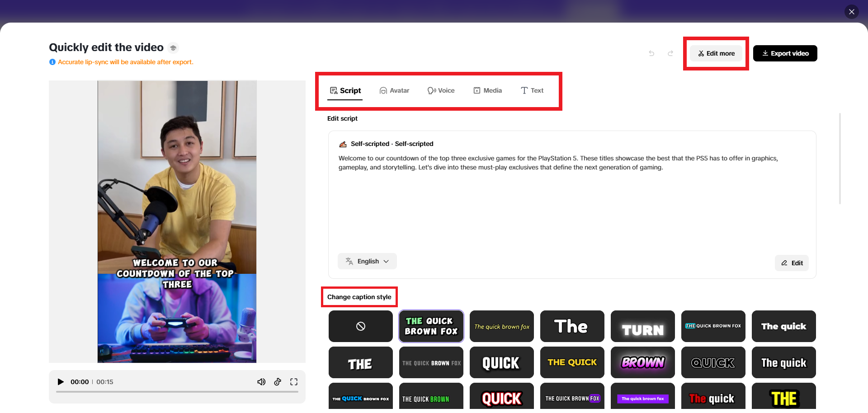This screenshot has width=868, height=413.
Task: Choose the white slanted 'THE' caption style
Action: (x=361, y=362)
